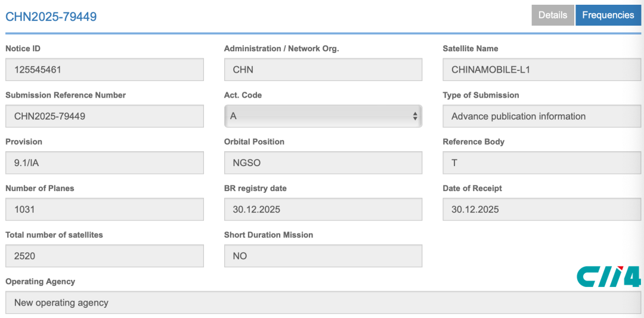644x318 pixels.
Task: Select the Administration / Network Org. field
Action: 323,70
